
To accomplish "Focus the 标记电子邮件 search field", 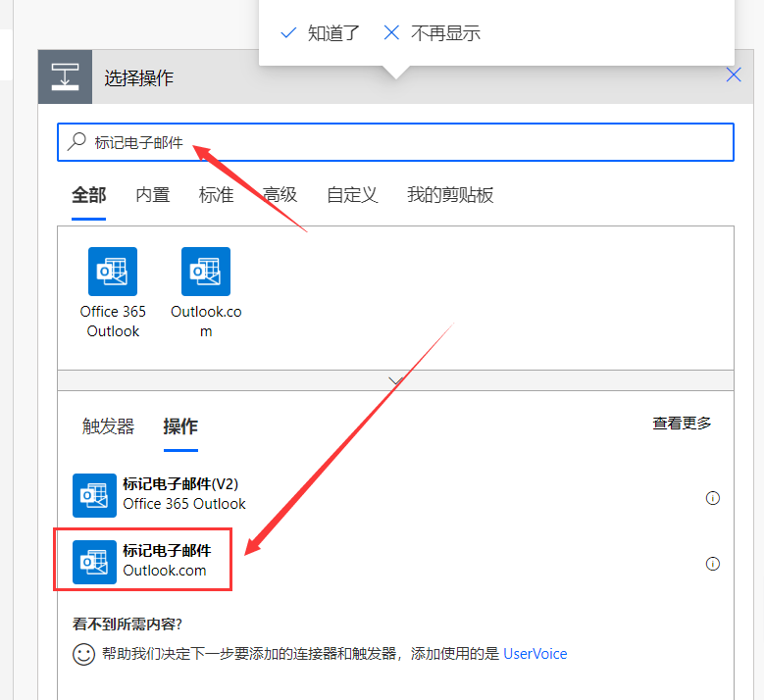I will pyautogui.click(x=395, y=142).
